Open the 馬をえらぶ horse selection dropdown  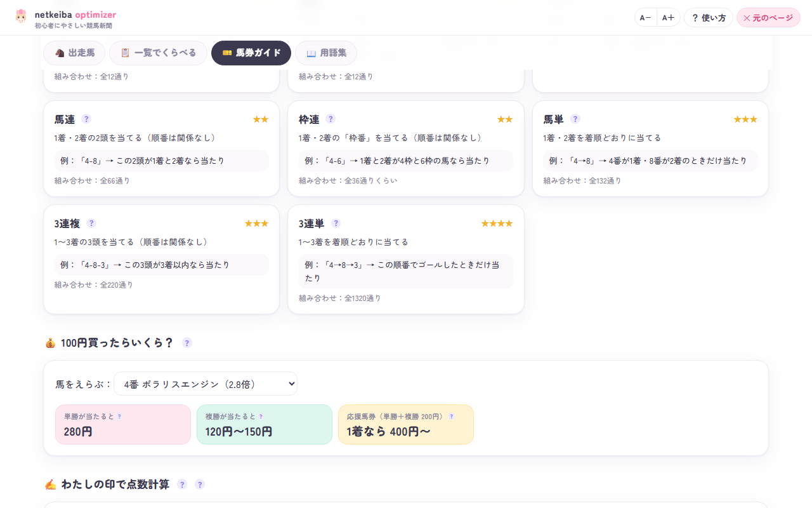[x=206, y=384]
